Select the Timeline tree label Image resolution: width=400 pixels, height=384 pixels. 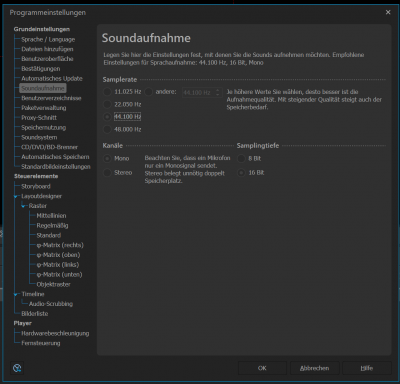[33, 294]
